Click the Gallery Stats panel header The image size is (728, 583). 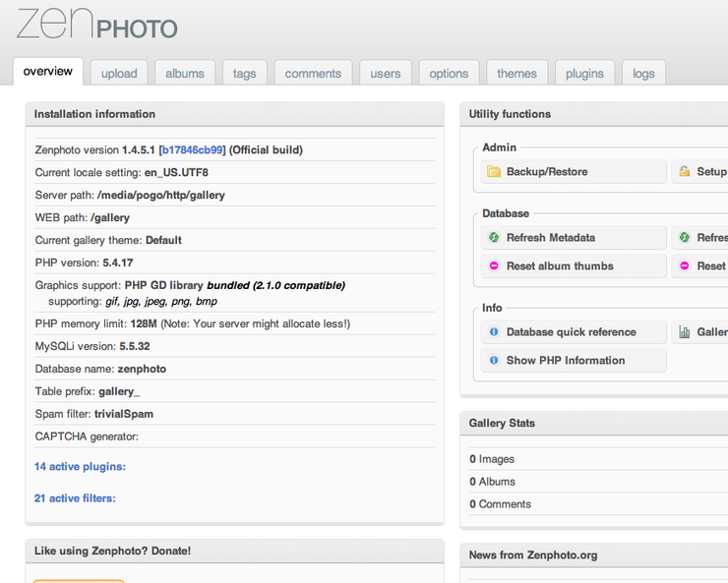(594, 423)
